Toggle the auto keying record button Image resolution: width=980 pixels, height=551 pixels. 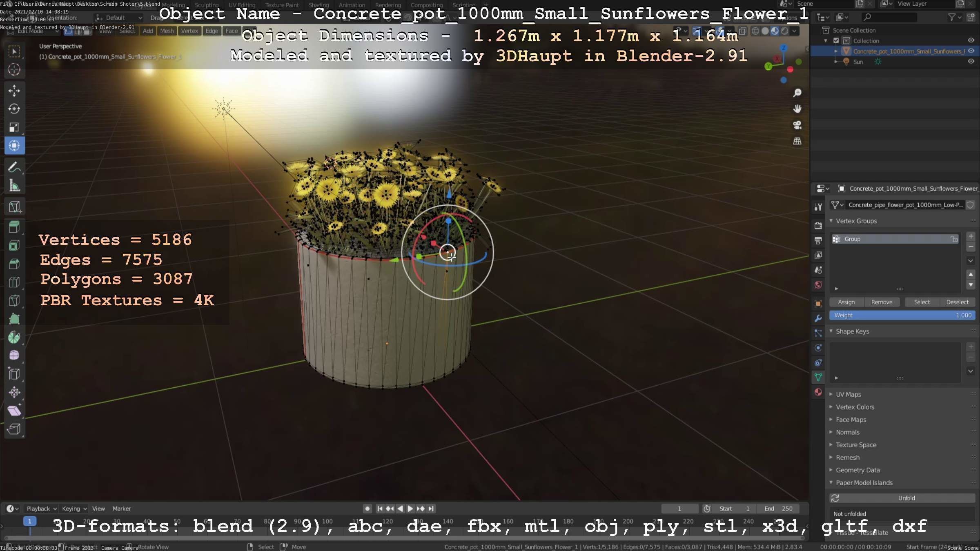click(x=367, y=509)
